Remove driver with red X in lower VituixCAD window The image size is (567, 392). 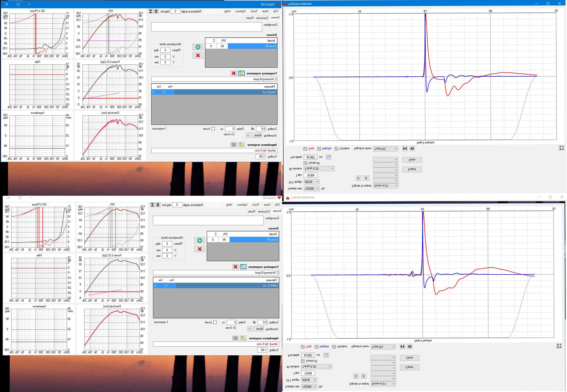coord(199,249)
